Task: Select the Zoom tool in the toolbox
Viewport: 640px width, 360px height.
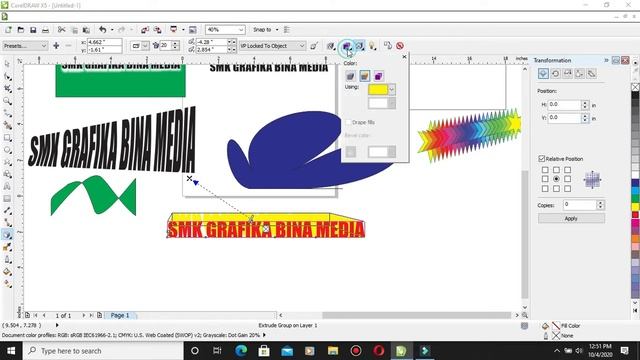Action: pyautogui.click(x=7, y=101)
